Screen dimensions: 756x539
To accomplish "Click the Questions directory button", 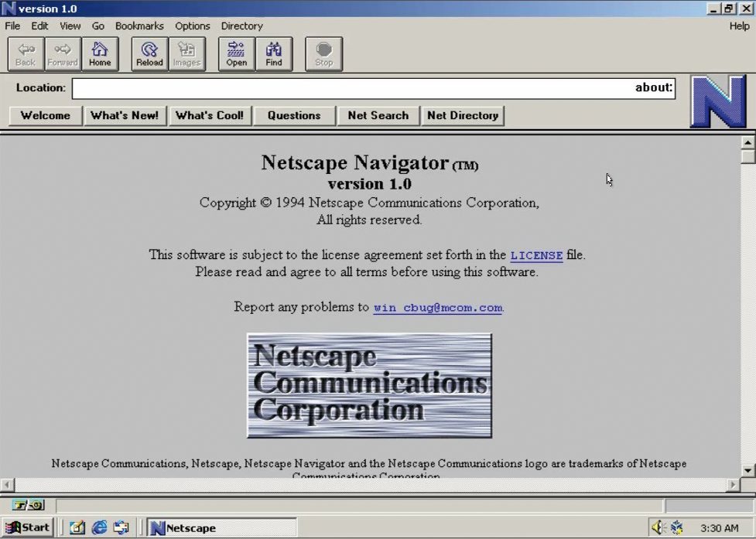I will (294, 115).
